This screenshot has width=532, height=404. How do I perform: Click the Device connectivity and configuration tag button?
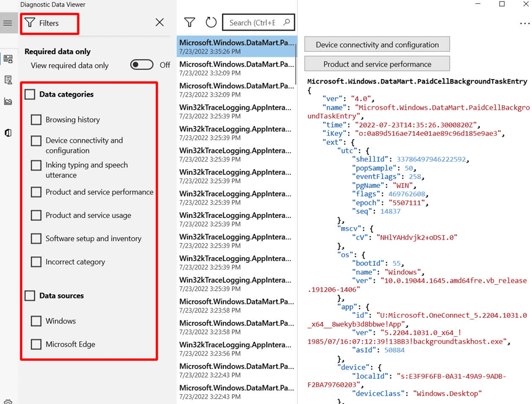pos(377,44)
